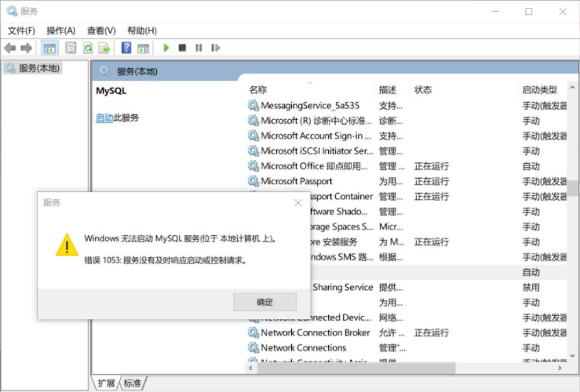
Task: Click the Back arrow toolbar icon
Action: pos(10,48)
